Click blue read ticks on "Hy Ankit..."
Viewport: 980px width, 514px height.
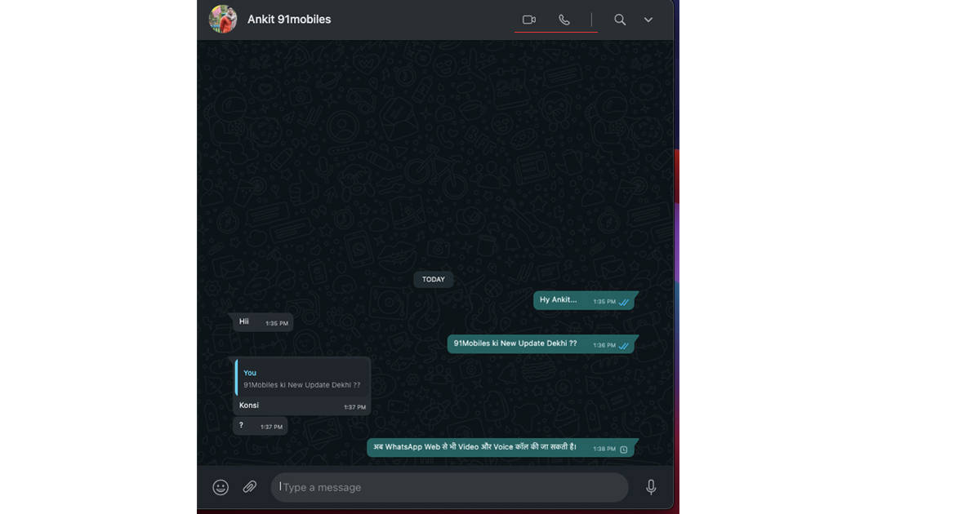tap(624, 302)
